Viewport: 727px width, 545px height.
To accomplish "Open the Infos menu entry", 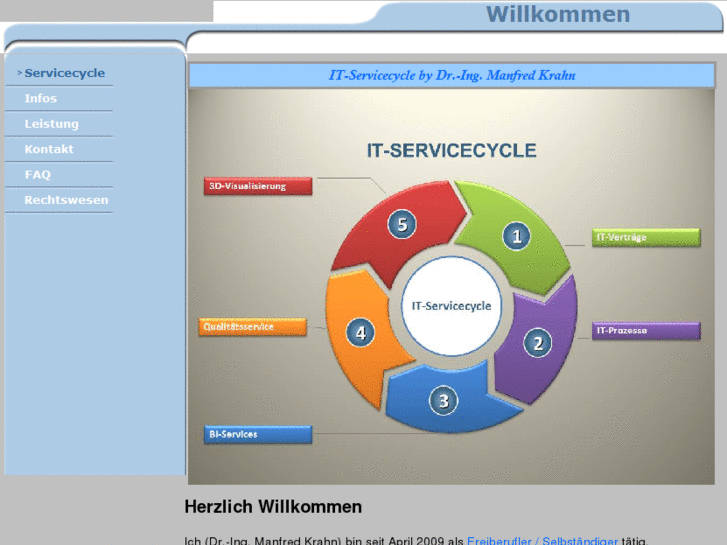I will click(x=41, y=98).
